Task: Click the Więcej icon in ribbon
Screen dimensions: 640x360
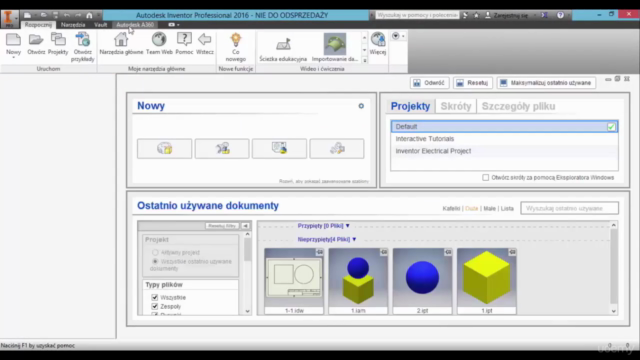Action: click(378, 40)
